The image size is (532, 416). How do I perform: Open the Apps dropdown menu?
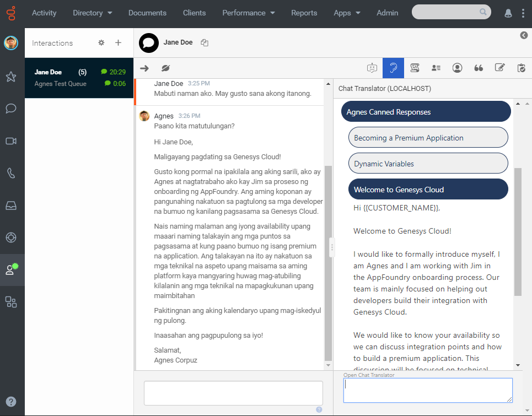[347, 13]
